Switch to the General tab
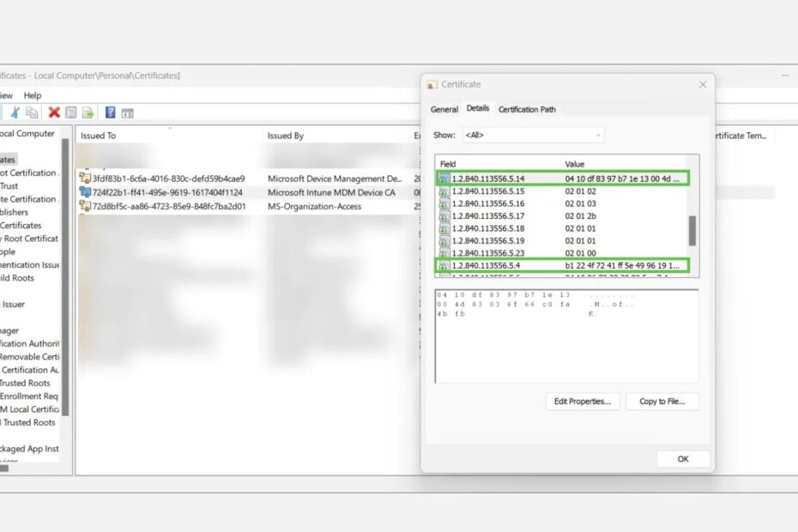The height and width of the screenshot is (532, 798). [x=444, y=110]
